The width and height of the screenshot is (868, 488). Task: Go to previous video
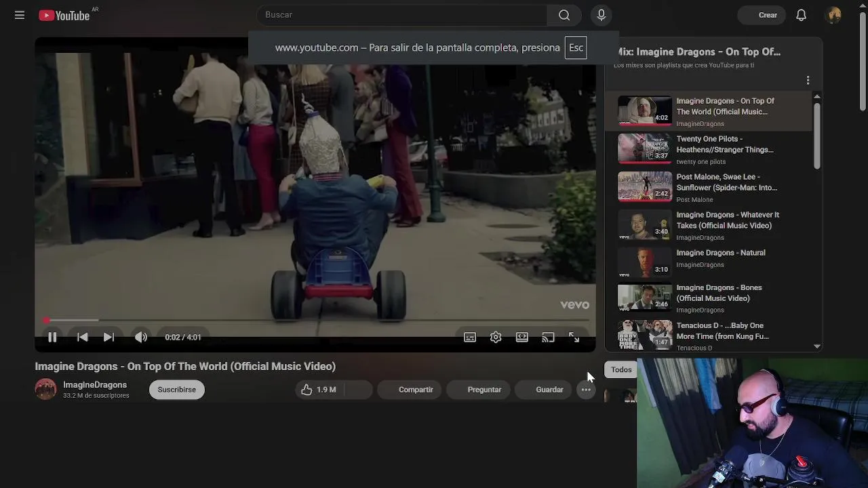[x=82, y=337]
